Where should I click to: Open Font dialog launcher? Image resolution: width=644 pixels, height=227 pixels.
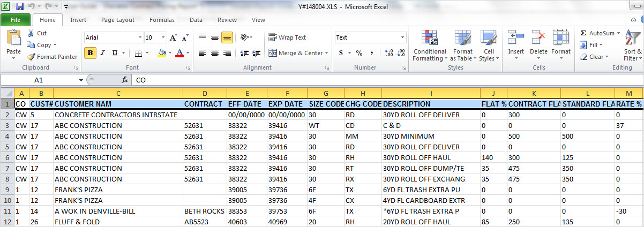188,68
